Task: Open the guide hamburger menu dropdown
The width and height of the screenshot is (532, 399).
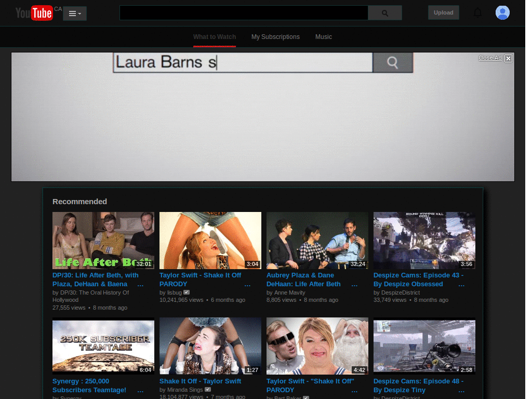Action: click(x=75, y=14)
